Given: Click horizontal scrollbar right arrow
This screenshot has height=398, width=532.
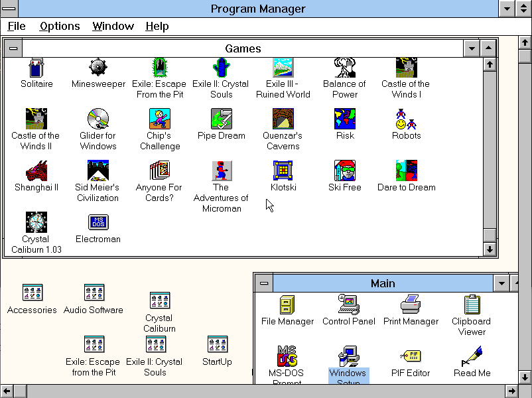Looking at the screenshot, I should pyautogui.click(x=511, y=391).
